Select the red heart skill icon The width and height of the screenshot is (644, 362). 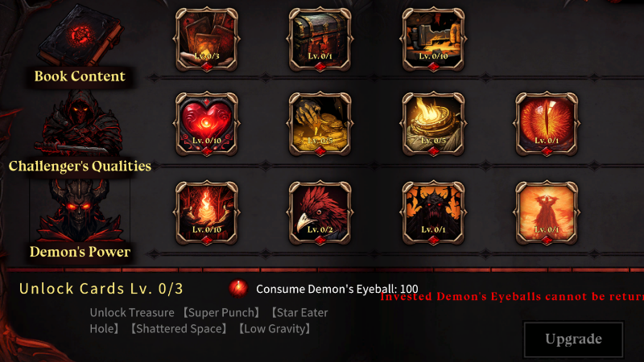tap(207, 124)
